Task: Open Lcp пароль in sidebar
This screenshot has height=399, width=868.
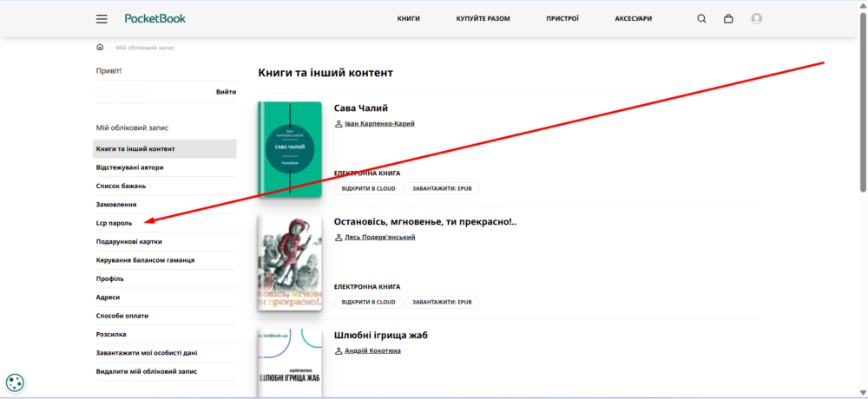Action: pyautogui.click(x=165, y=223)
